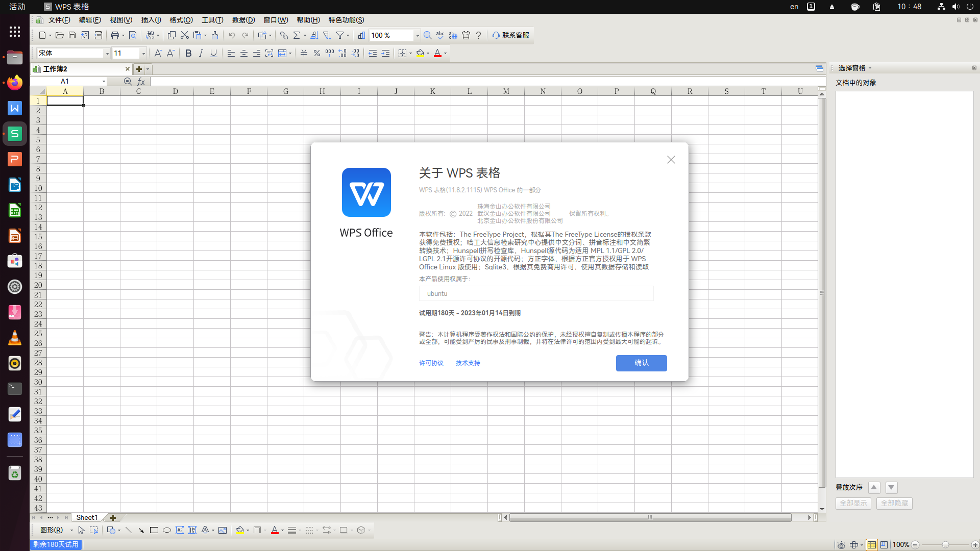Expand the Name Box dropdown arrow at A1

click(104, 81)
